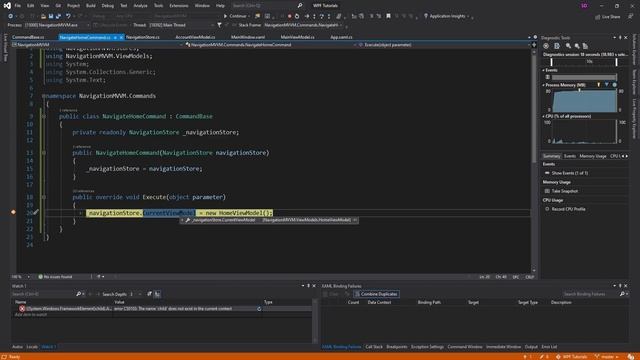Image resolution: width=640 pixels, height=360 pixels.
Task: Collapse the Events section in Diagnostic Tools
Action: click(544, 70)
